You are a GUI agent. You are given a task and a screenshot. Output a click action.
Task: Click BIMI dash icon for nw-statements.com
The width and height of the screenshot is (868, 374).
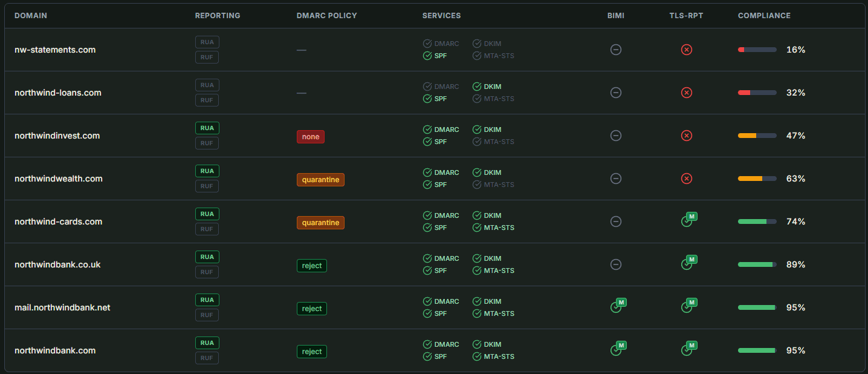[x=616, y=50]
